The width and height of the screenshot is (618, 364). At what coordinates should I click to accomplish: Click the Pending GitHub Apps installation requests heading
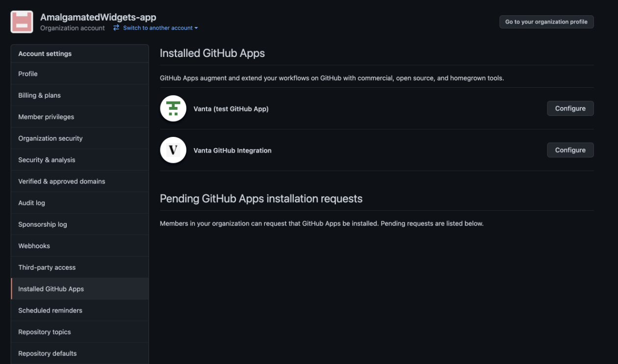pyautogui.click(x=261, y=199)
